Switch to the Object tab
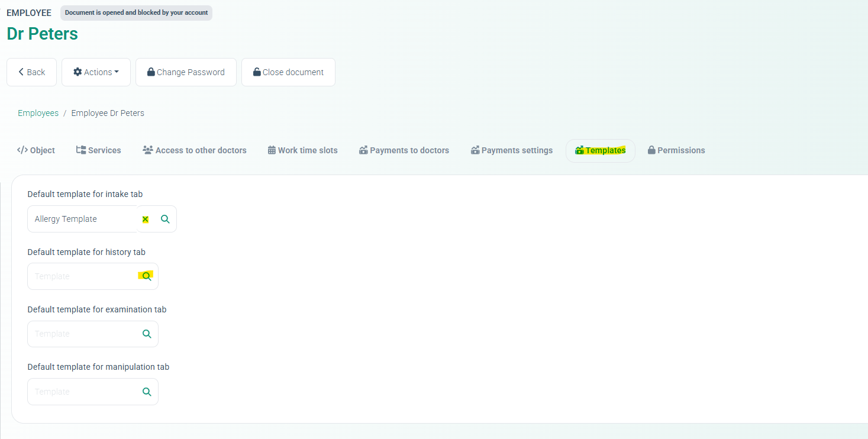The width and height of the screenshot is (868, 439). pos(36,150)
